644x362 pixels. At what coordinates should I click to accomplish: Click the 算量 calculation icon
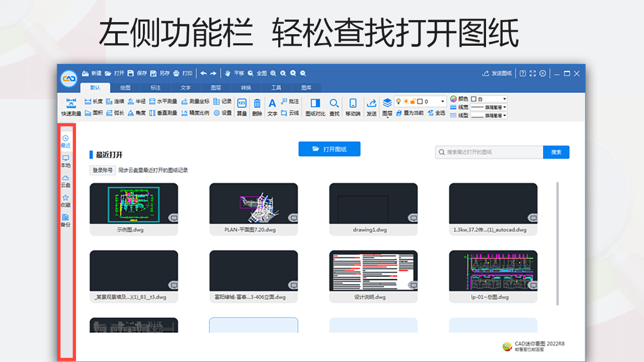click(x=242, y=107)
